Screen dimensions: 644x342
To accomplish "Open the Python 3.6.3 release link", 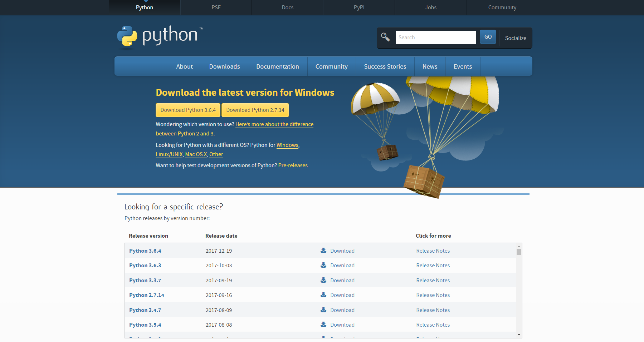I will click(145, 266).
